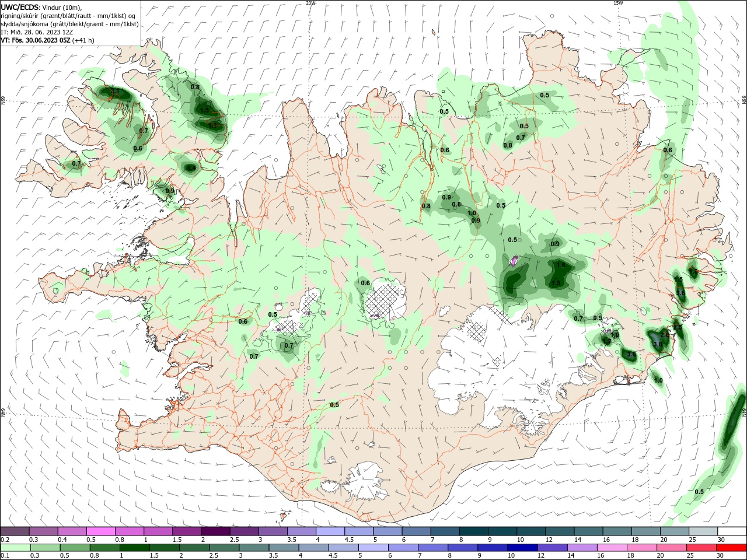The image size is (747, 560).
Task: Pick the lavender 4–4.5 swatch in snow legend
Action: (330, 531)
